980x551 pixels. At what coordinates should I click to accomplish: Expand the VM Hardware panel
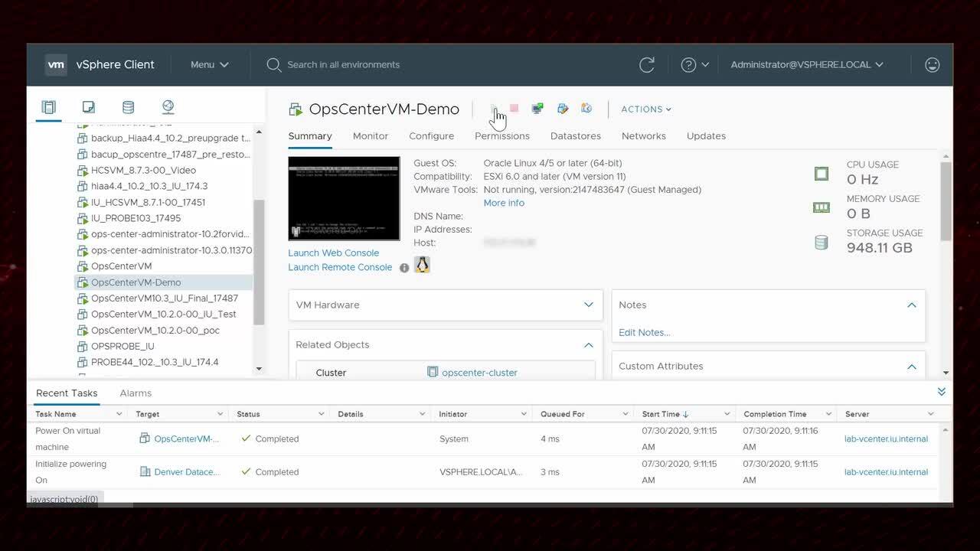pyautogui.click(x=589, y=305)
